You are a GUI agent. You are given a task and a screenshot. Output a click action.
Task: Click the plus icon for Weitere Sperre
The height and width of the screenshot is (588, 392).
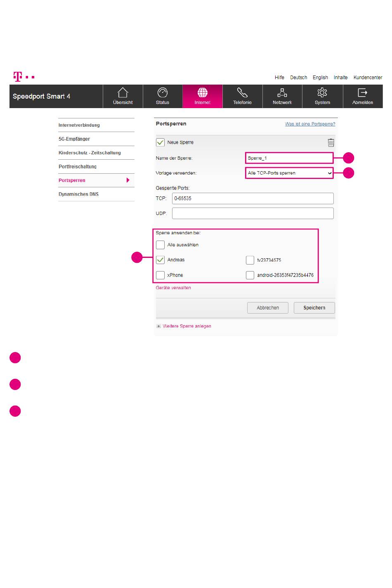(158, 326)
